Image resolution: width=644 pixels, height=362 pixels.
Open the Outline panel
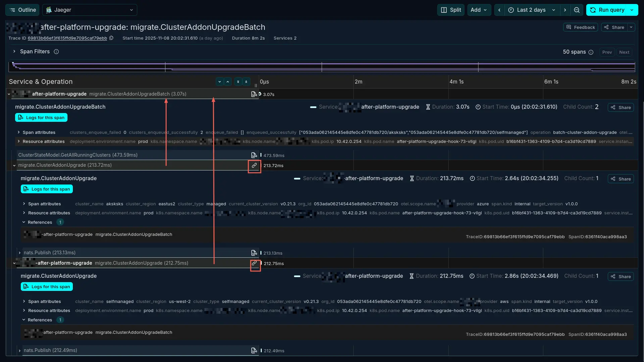tap(22, 10)
